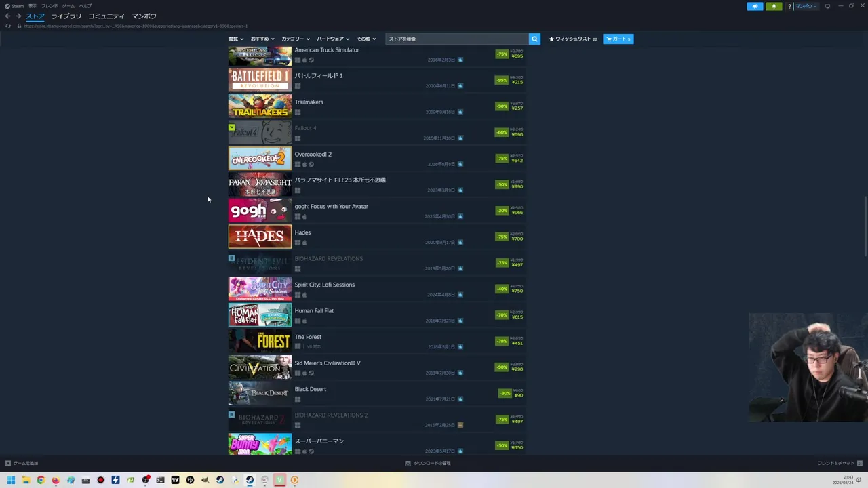Click the download manager icon
Viewport: 868px width, 488px height.
click(408, 464)
